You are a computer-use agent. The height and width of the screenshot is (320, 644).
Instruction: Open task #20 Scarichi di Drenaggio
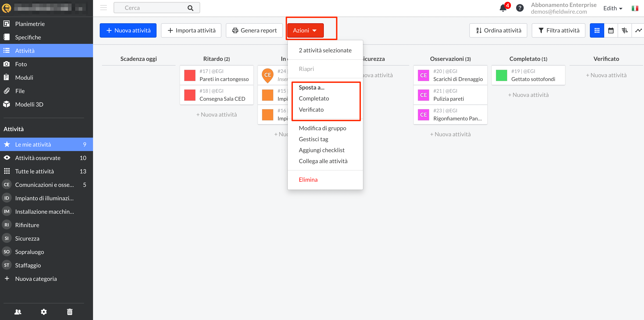coord(450,75)
